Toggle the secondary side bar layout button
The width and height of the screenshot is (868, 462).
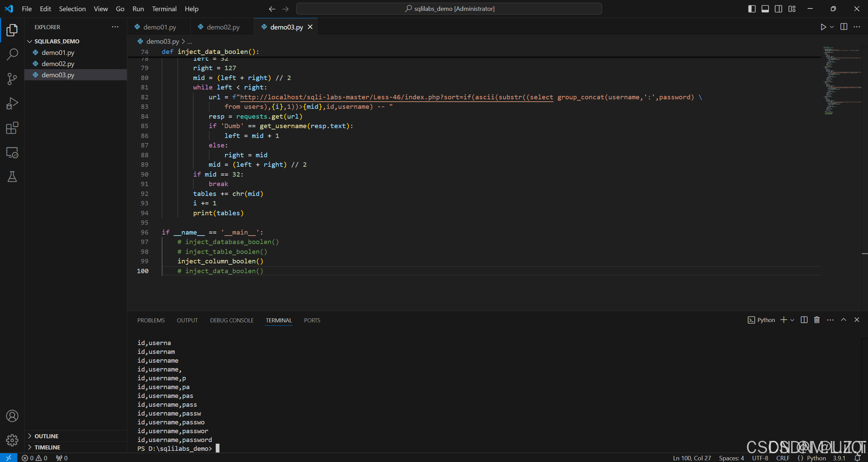click(778, 9)
